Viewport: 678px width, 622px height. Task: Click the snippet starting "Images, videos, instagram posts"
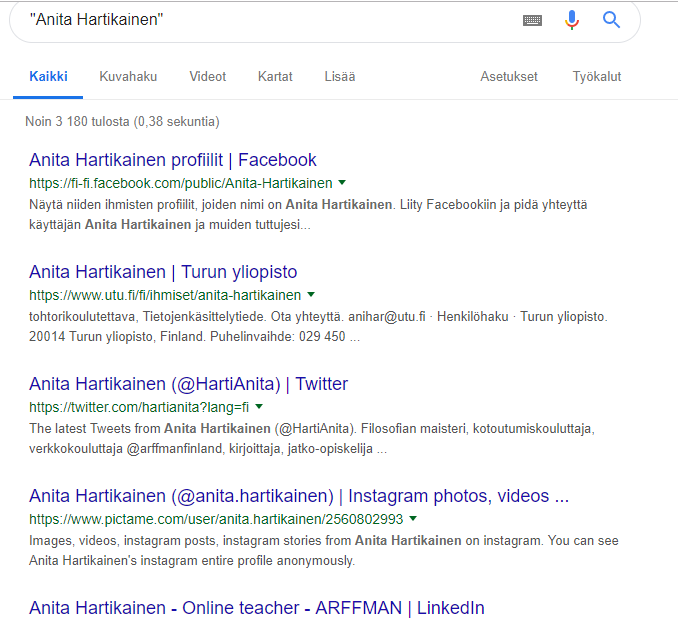(324, 551)
